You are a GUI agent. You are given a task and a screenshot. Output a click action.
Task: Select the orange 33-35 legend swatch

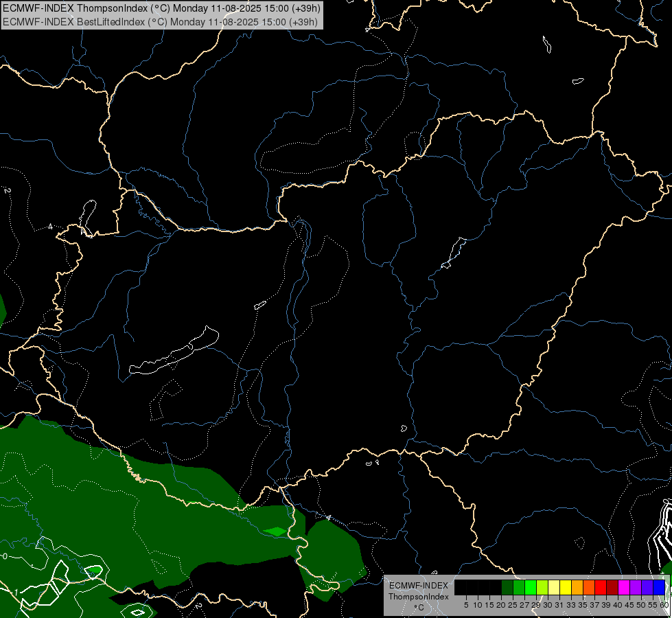(x=577, y=587)
